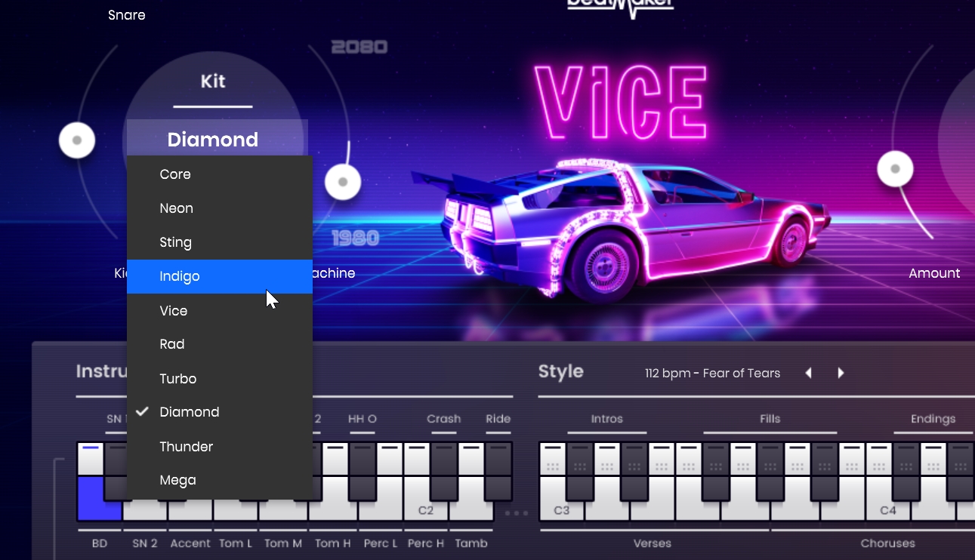Pick Sting from the kit list

220,242
